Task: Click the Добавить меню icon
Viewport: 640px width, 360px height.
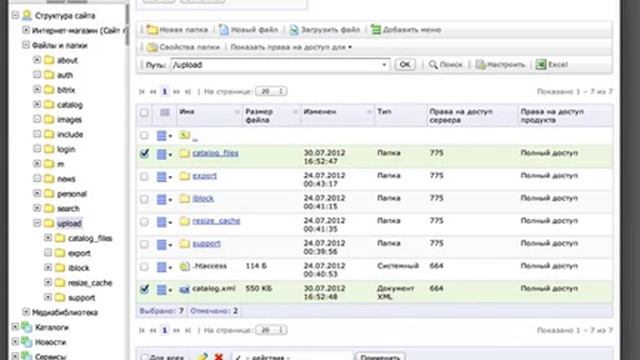Action: [376, 30]
